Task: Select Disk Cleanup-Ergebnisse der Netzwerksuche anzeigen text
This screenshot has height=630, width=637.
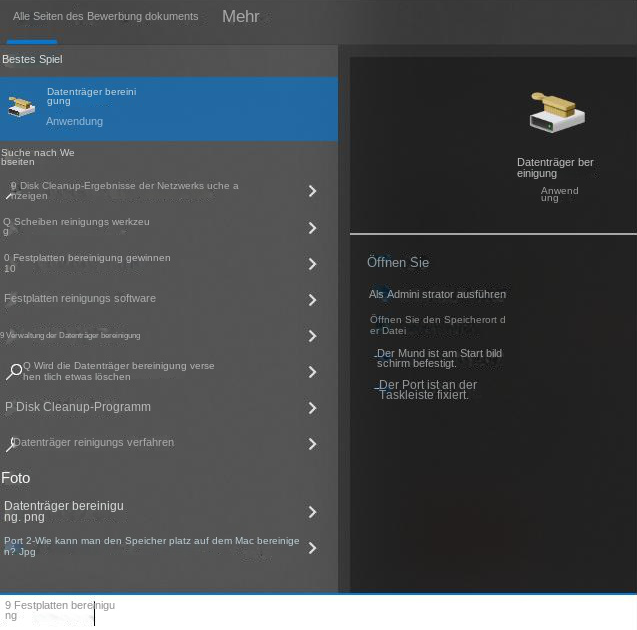Action: tap(124, 191)
